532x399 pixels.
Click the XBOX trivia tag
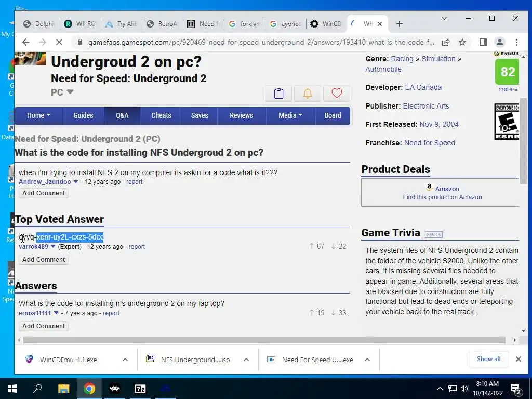[434, 234]
